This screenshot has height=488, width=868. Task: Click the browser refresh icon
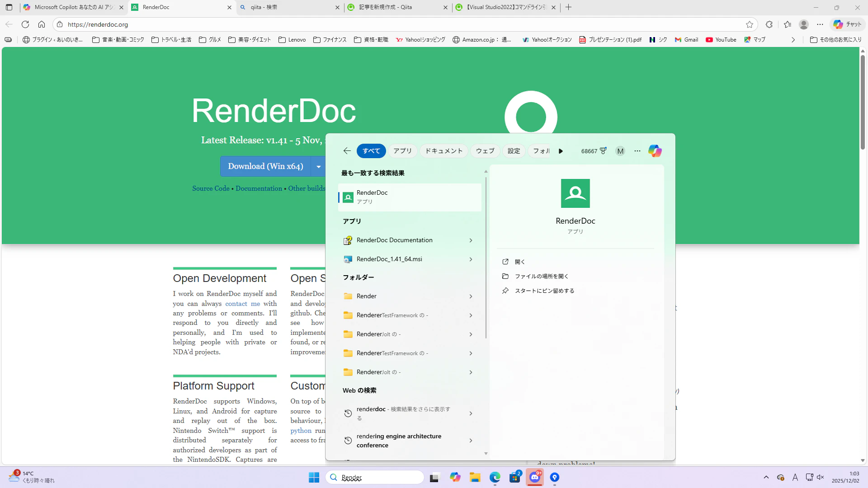(25, 24)
